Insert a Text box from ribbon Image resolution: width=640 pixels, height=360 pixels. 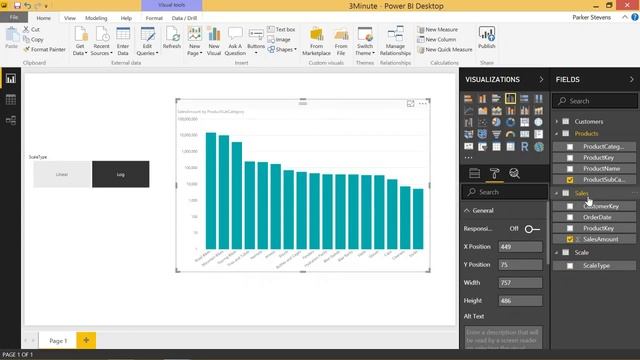[x=281, y=29]
